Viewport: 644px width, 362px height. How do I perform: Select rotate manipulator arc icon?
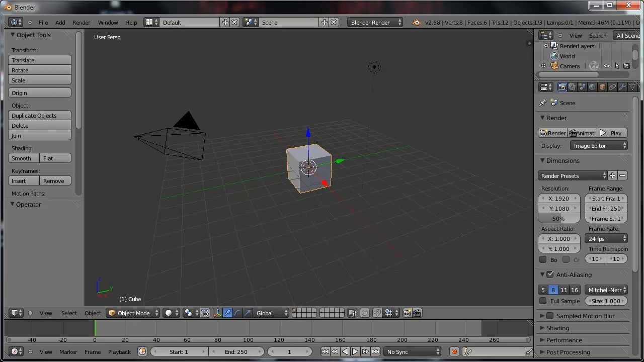(237, 313)
